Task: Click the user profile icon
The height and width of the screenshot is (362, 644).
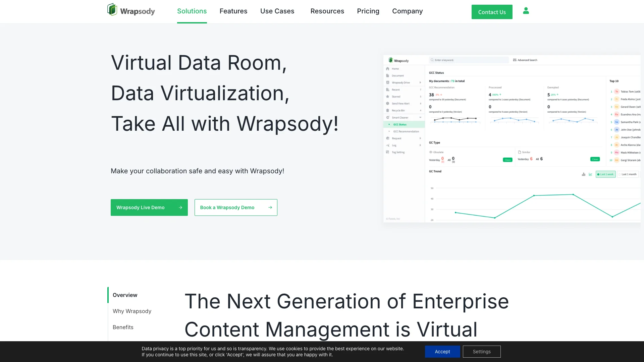Action: tap(526, 11)
